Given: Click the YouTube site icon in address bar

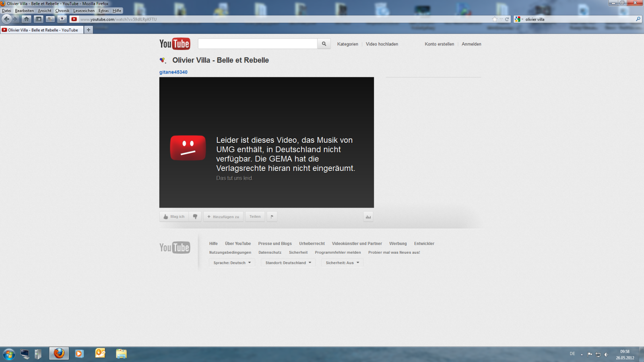Looking at the screenshot, I should [x=74, y=19].
